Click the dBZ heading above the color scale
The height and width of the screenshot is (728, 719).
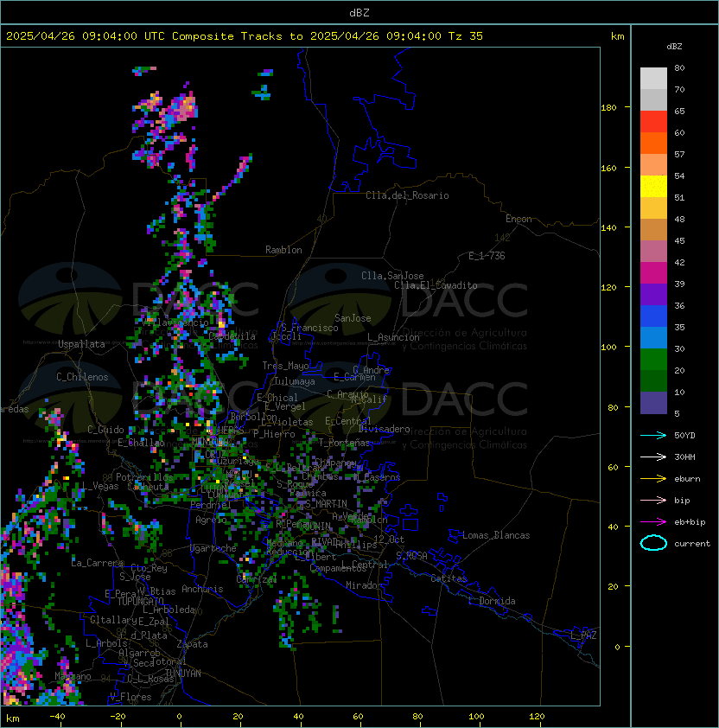(674, 47)
